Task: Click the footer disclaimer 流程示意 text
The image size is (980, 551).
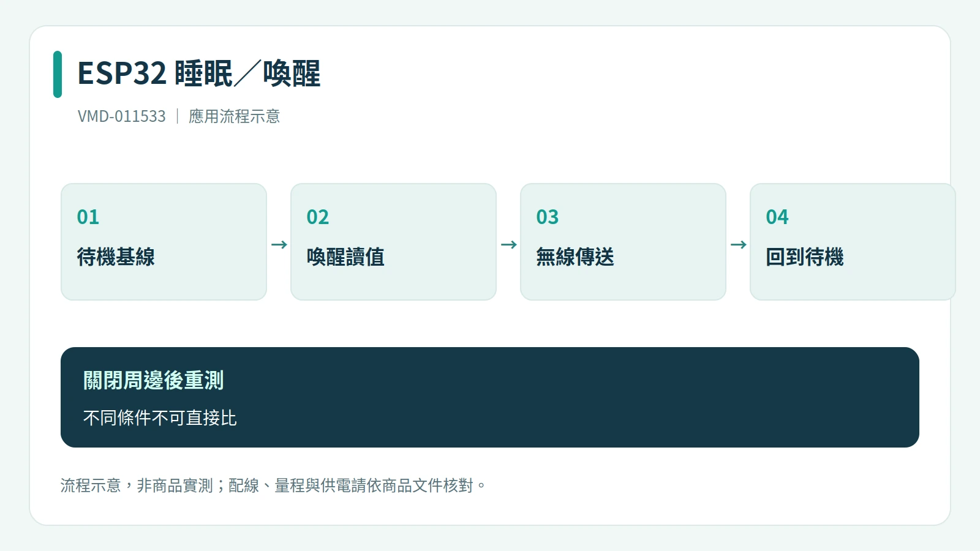Action: point(273,485)
